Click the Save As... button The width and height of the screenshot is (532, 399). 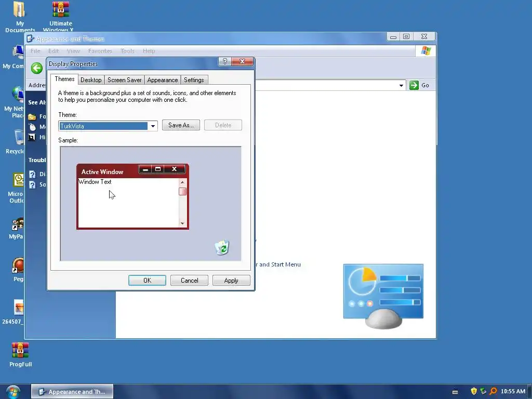click(x=181, y=125)
